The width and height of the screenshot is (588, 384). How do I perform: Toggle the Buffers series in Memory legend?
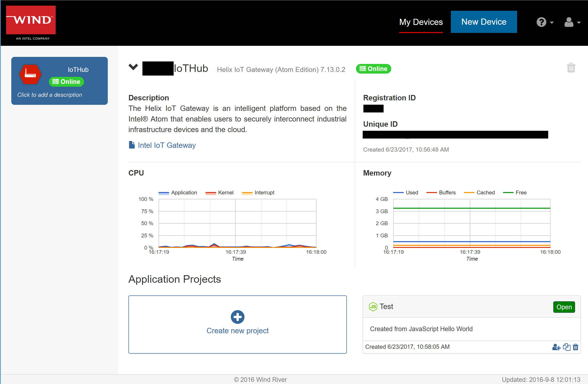pos(441,193)
